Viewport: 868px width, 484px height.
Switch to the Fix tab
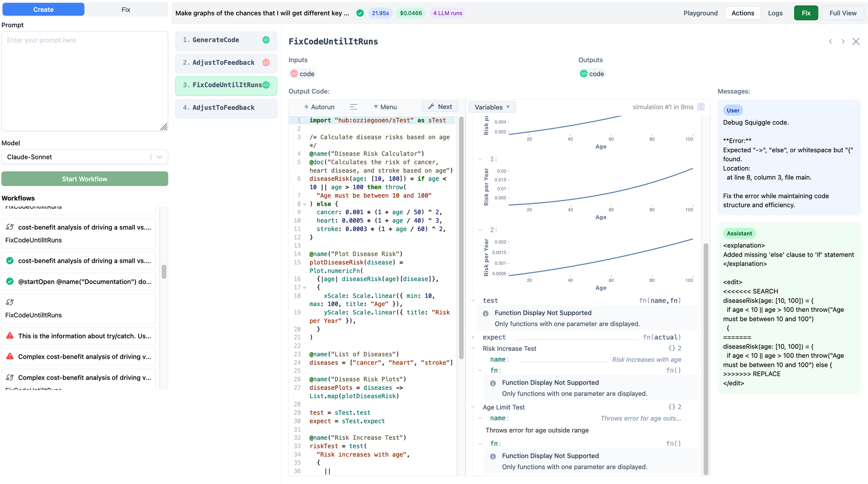pos(126,9)
